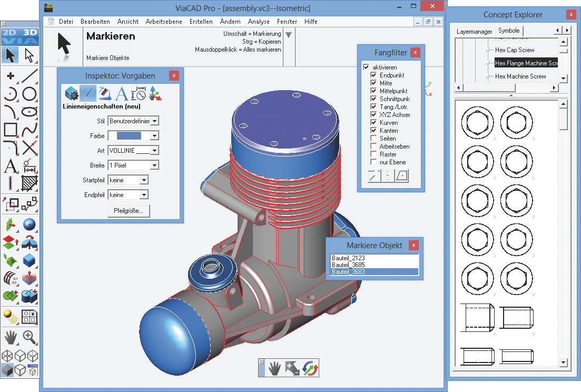Open text properties in Inspektor panel
The image size is (581, 392).
point(122,94)
